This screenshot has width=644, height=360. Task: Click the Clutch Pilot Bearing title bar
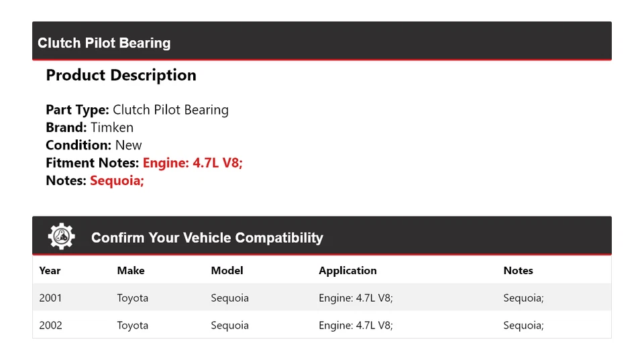[x=104, y=43]
